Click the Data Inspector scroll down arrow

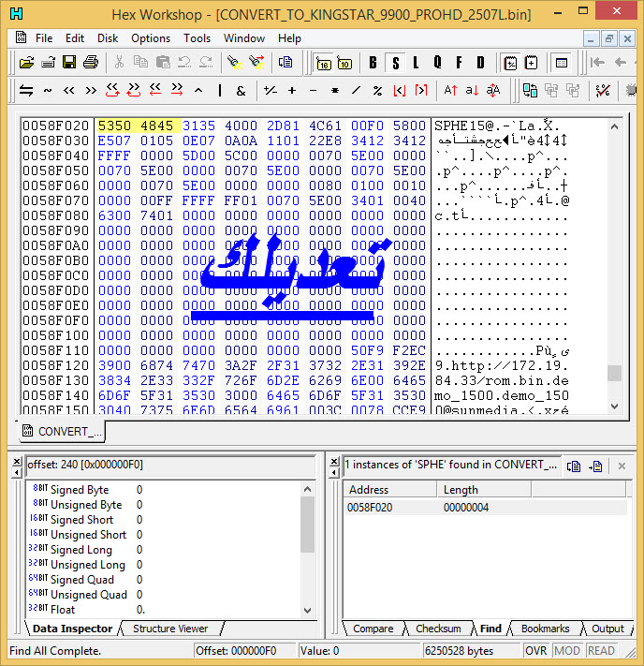point(308,611)
